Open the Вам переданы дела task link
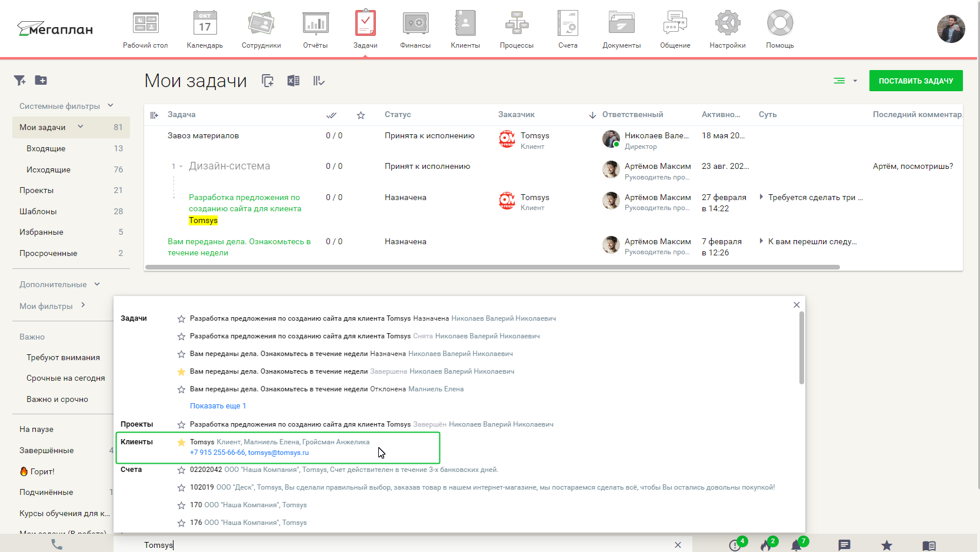 239,247
